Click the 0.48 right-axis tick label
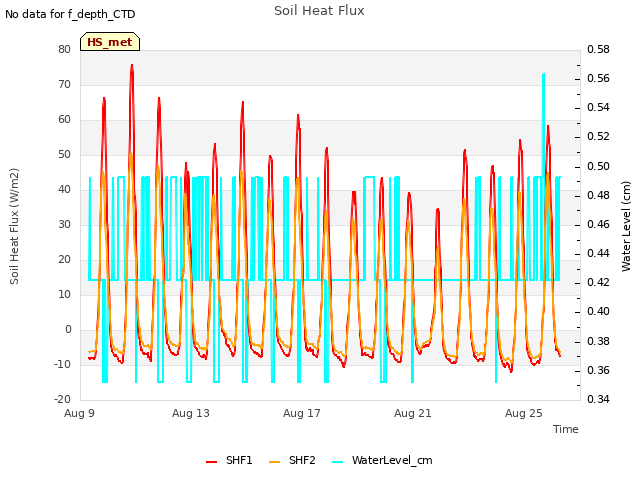 point(598,196)
